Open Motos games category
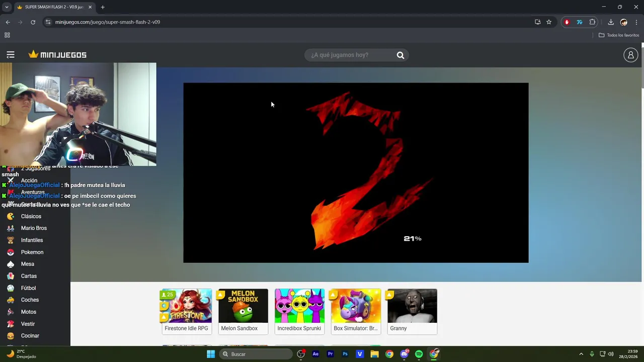This screenshot has height=362, width=644. (x=29, y=312)
